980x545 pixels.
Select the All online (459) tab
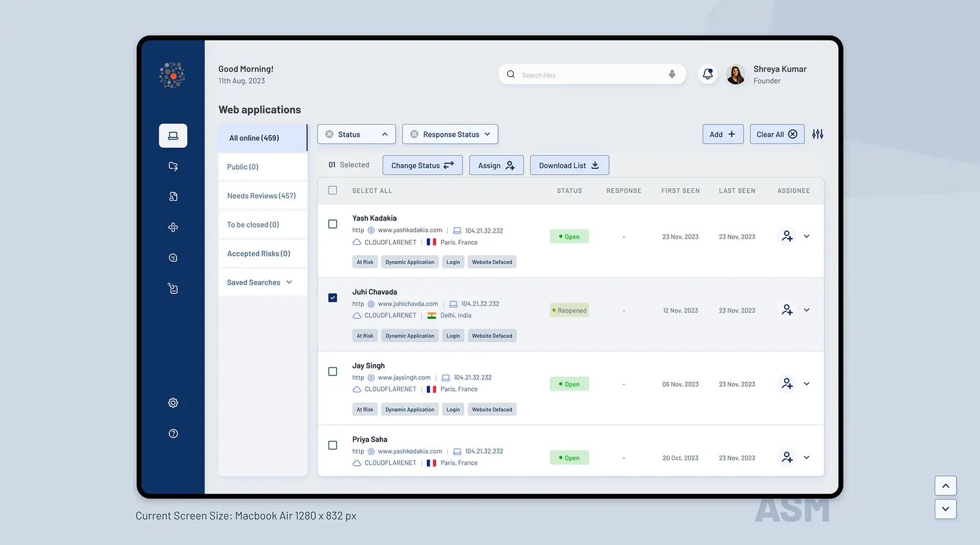click(263, 138)
